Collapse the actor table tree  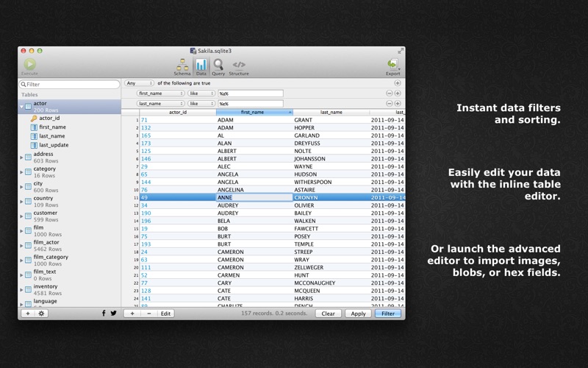(x=21, y=107)
